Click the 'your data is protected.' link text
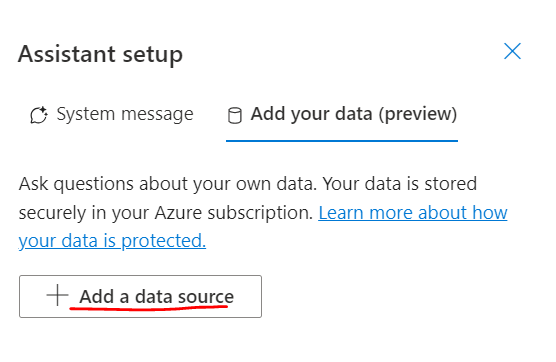The width and height of the screenshot is (556, 362). click(112, 241)
